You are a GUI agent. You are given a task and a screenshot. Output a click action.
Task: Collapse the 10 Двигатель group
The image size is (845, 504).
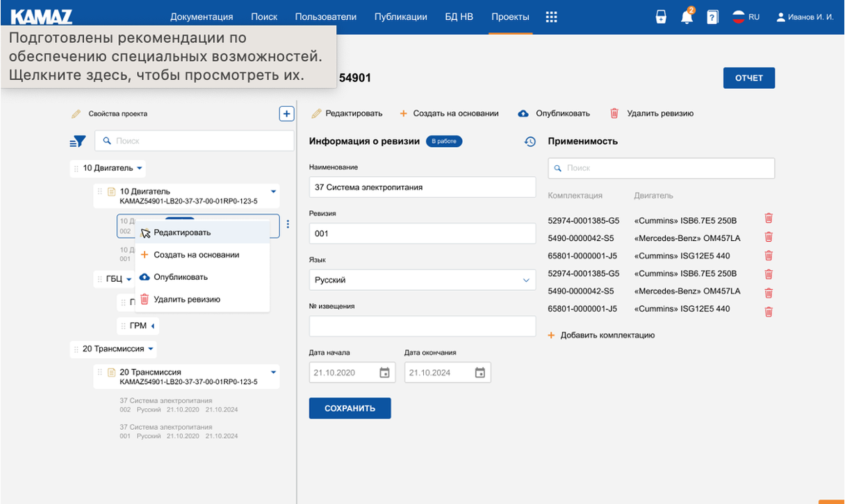pyautogui.click(x=140, y=168)
